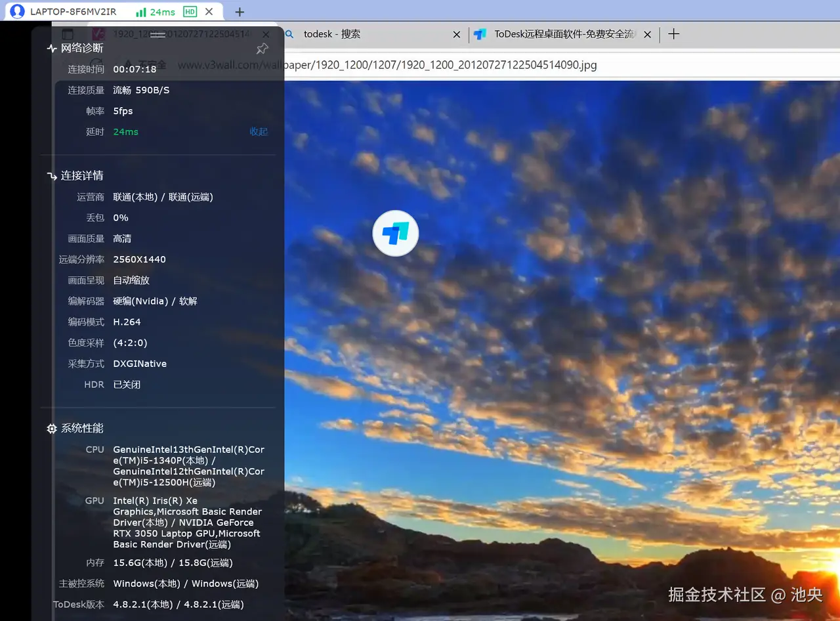This screenshot has width=840, height=621.
Task: Click the HD quality badge on the session tab
Action: point(188,11)
